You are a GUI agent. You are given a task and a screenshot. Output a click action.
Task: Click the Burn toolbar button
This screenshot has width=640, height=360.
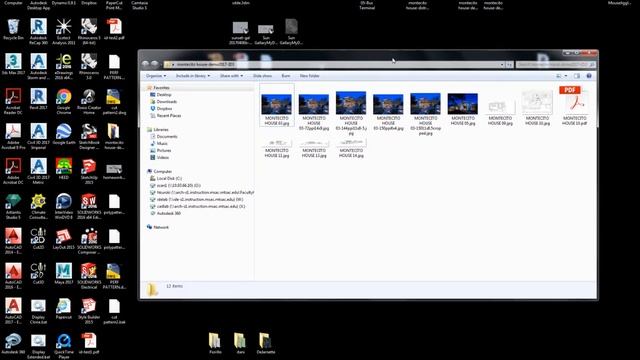286,76
